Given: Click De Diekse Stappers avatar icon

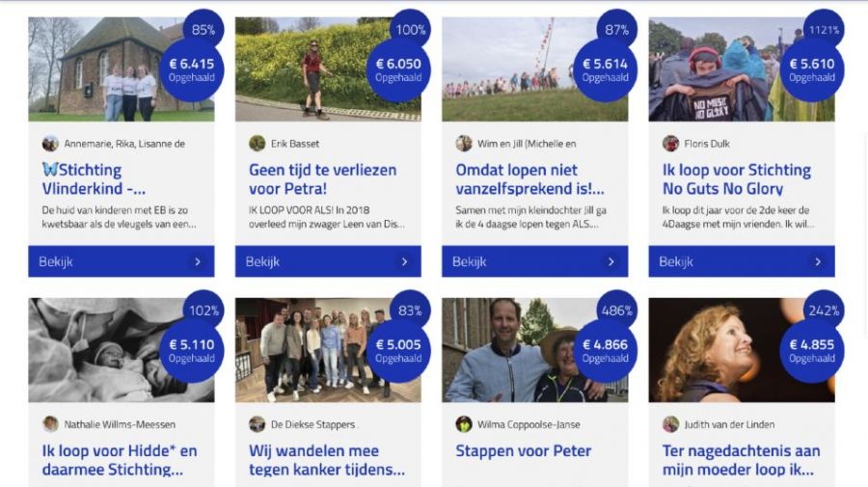Looking at the screenshot, I should pyautogui.click(x=257, y=424).
